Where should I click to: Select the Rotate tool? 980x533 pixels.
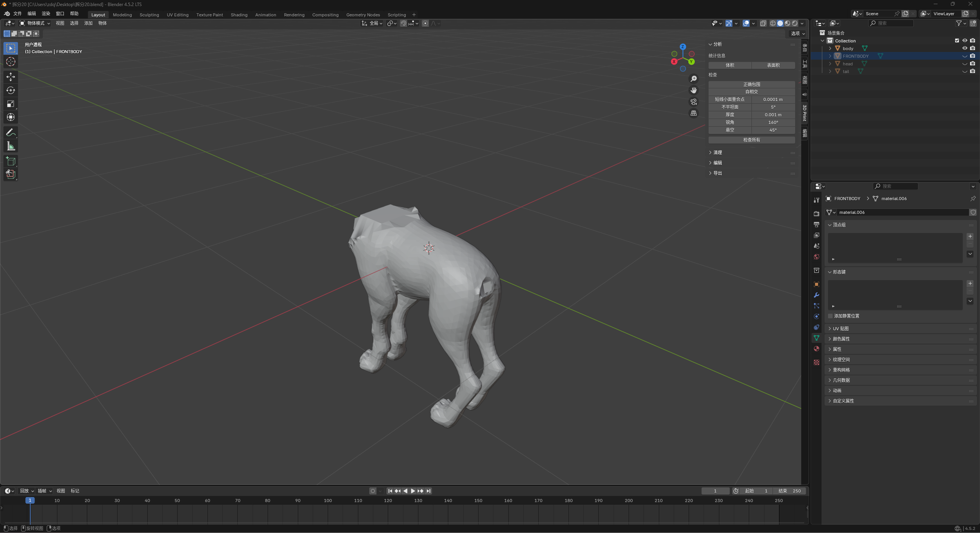point(11,90)
